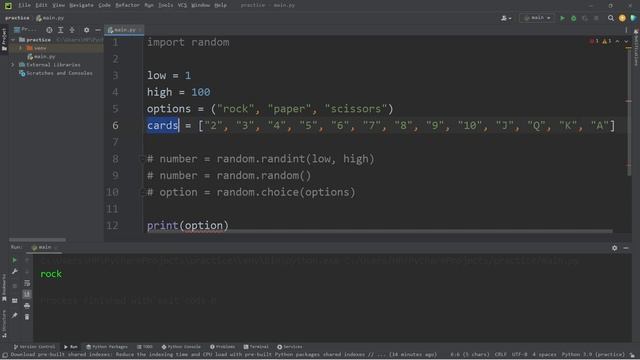
Task: Open the user account icon in the top toolbar
Action: click(506, 18)
